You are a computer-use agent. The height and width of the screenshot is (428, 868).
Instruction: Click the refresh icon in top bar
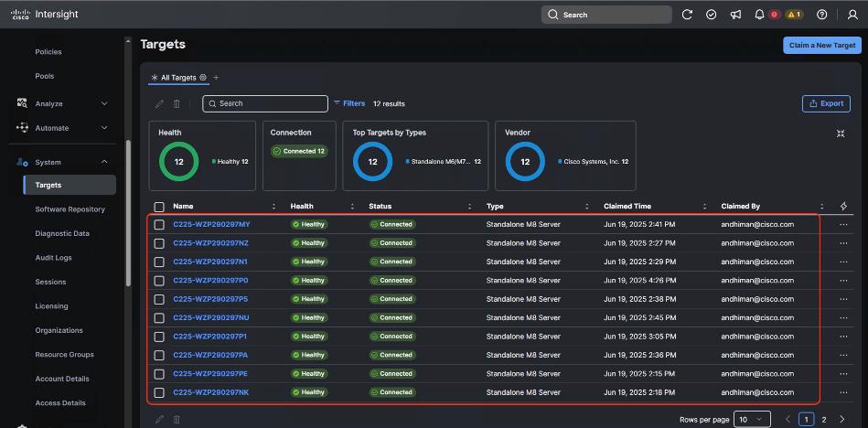(x=688, y=15)
